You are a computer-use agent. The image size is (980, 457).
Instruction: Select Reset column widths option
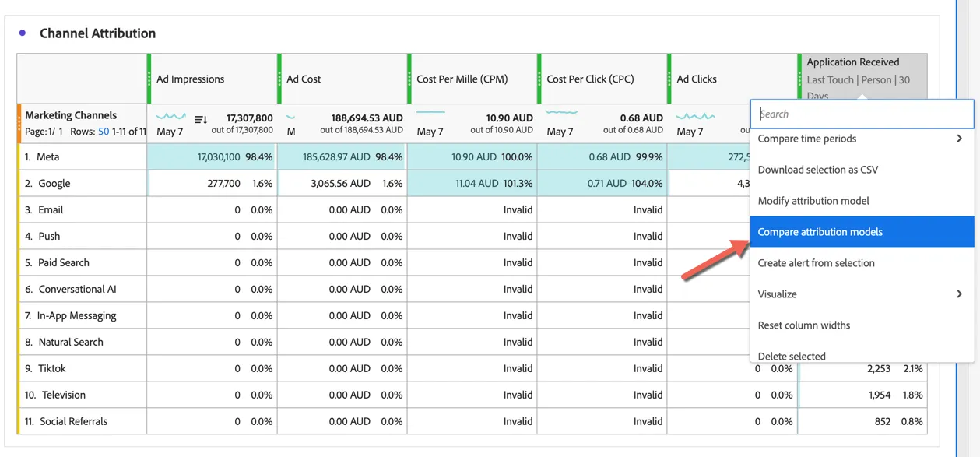coord(862,325)
